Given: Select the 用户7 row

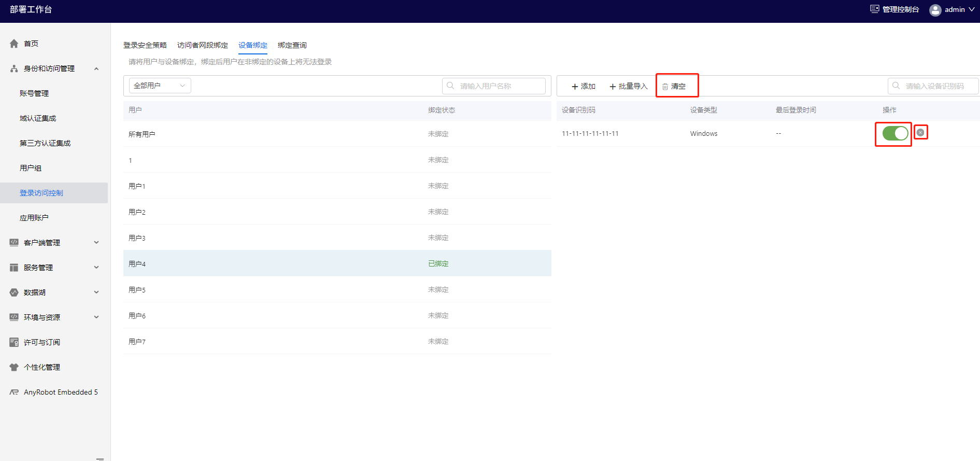Looking at the screenshot, I should [337, 341].
